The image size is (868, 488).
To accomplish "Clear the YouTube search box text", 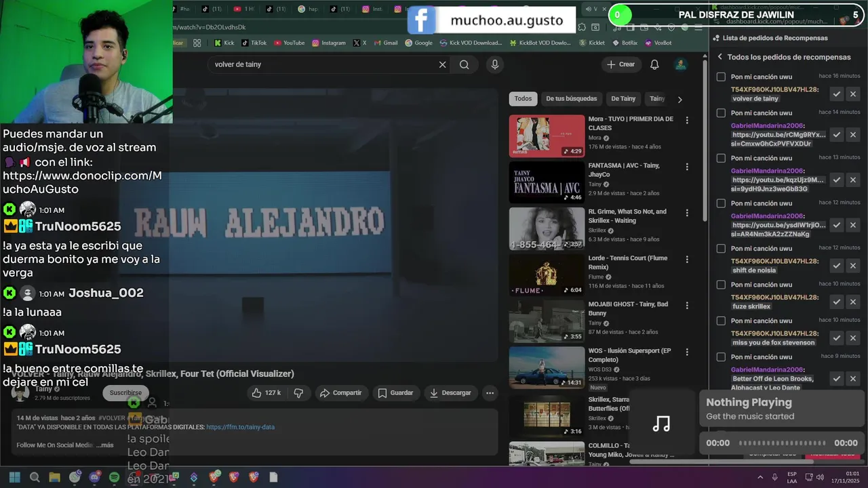I will point(442,64).
